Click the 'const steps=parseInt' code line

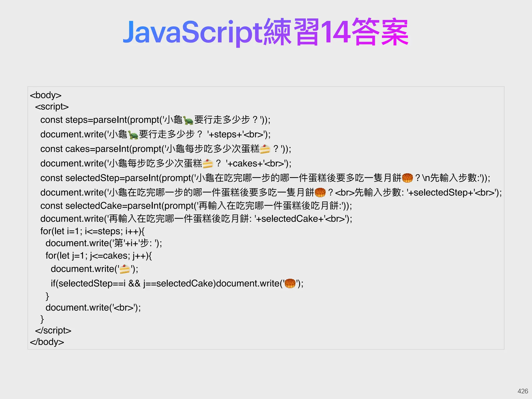pos(155,120)
